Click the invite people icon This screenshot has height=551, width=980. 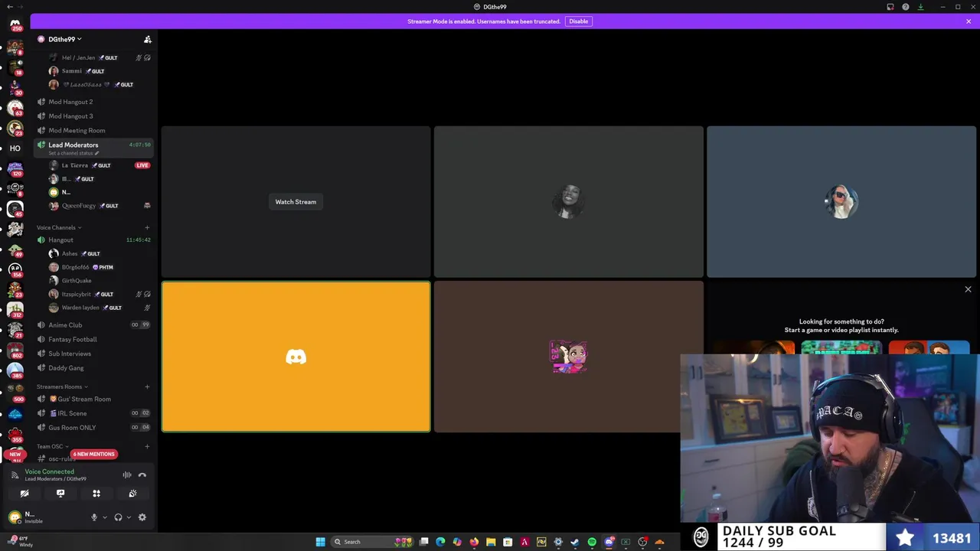tap(148, 39)
